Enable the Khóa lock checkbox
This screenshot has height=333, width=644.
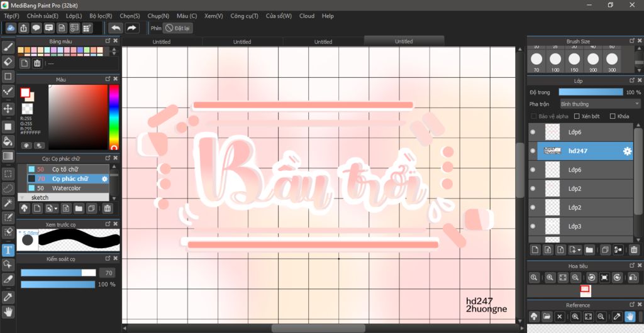pos(613,116)
